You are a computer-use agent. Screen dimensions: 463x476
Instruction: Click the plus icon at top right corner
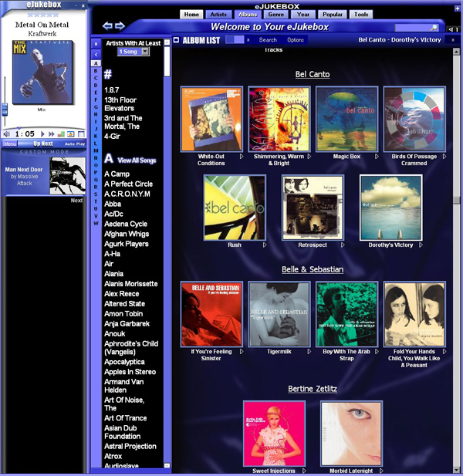click(458, 8)
